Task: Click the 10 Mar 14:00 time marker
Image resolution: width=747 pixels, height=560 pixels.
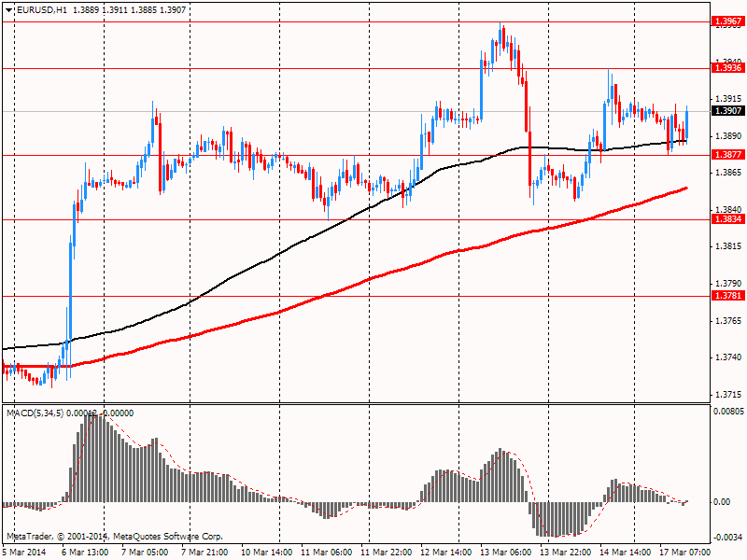Action: click(267, 552)
